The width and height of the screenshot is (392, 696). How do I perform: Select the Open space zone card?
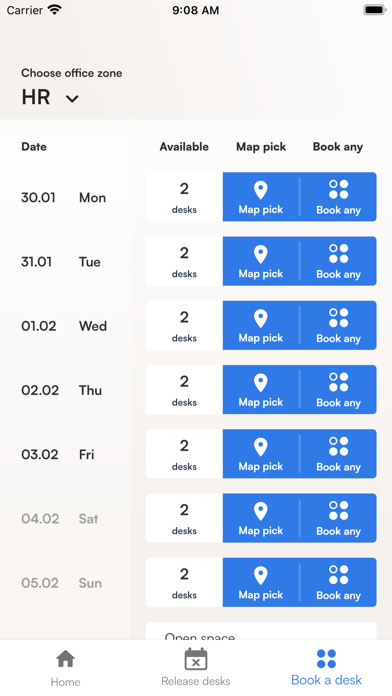pyautogui.click(x=261, y=631)
